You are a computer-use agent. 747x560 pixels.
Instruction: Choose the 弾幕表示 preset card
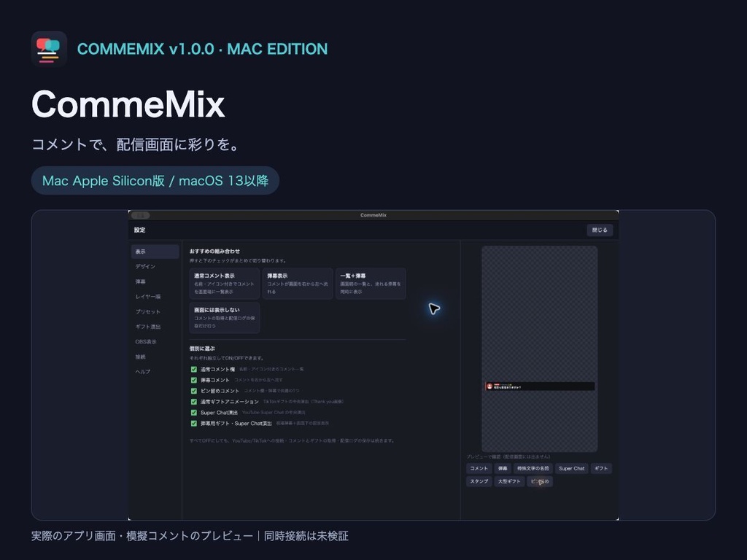point(298,284)
